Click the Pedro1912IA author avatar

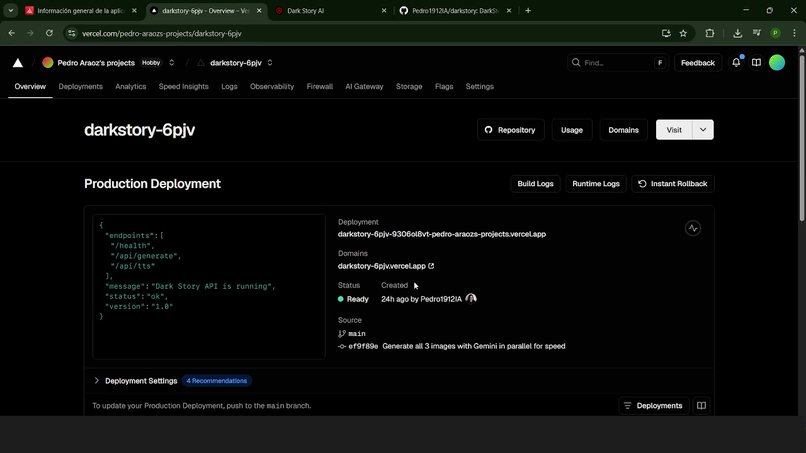pos(471,298)
